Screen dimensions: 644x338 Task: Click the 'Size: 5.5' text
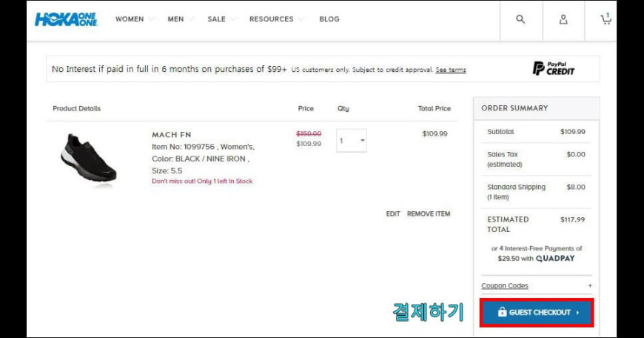click(167, 170)
